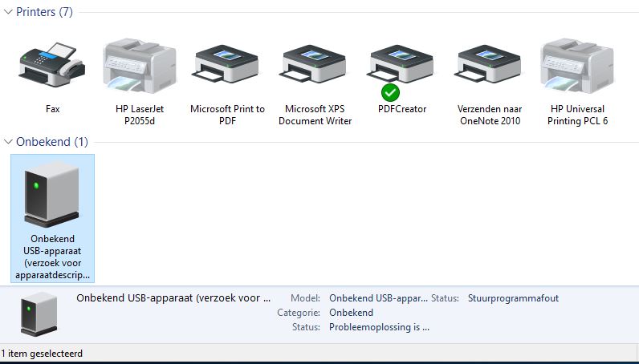Click the Model: field label in details pane
The height and width of the screenshot is (364, 639).
(x=305, y=298)
